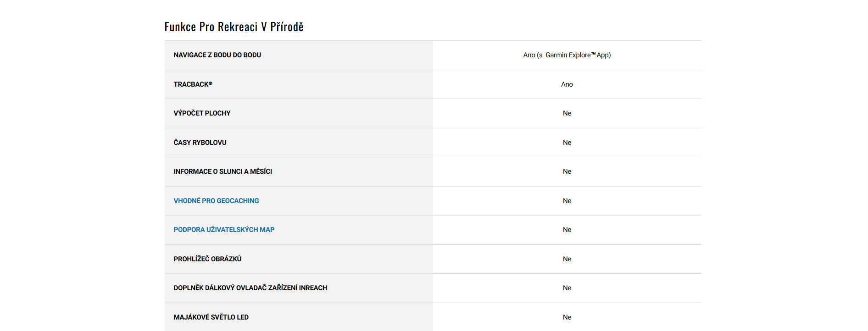Click the Navigace z bodu do bodu label

[217, 55]
